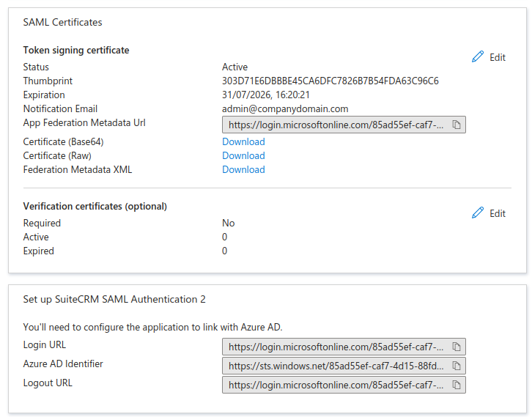Click the Verification certificates (optional) heading
This screenshot has height=417, width=532.
click(95, 206)
